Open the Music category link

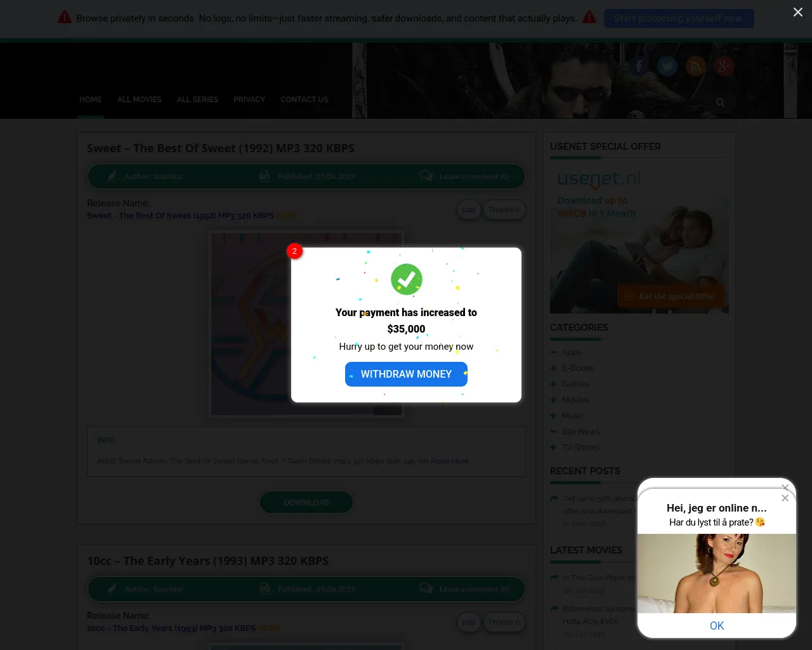pos(573,416)
